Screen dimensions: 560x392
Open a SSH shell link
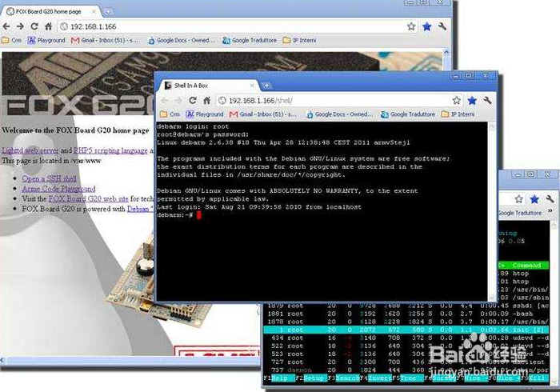pyautogui.click(x=49, y=178)
